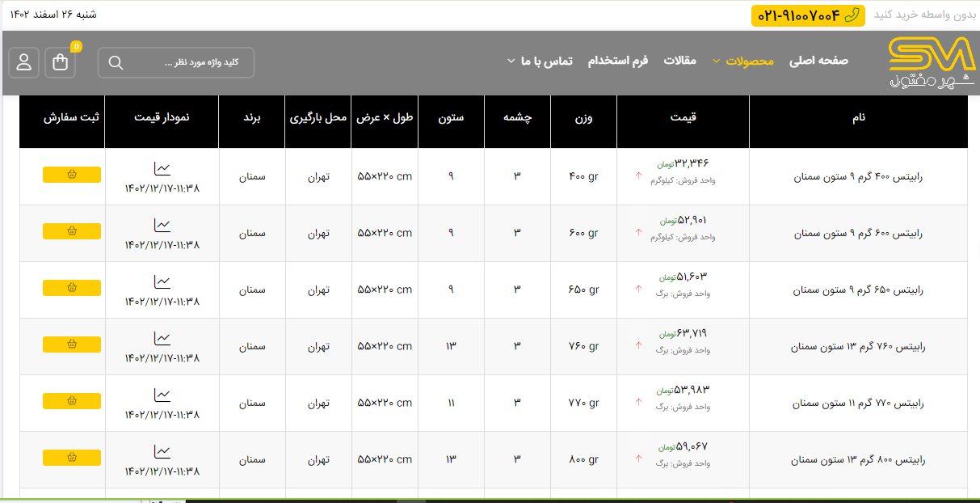
Task: Click the green phone icon beside the number
Action: (852, 15)
